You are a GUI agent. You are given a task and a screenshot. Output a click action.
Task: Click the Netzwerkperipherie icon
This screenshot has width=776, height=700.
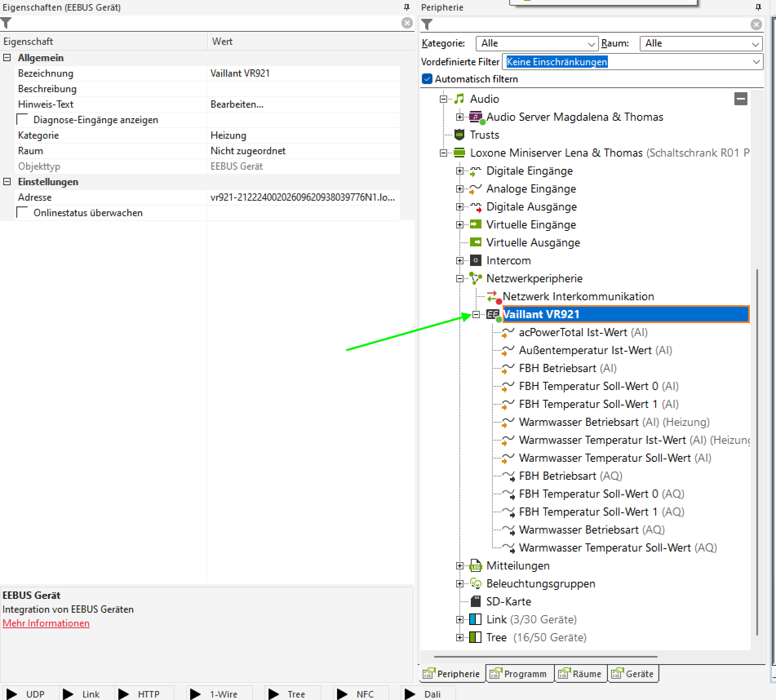[x=476, y=278]
